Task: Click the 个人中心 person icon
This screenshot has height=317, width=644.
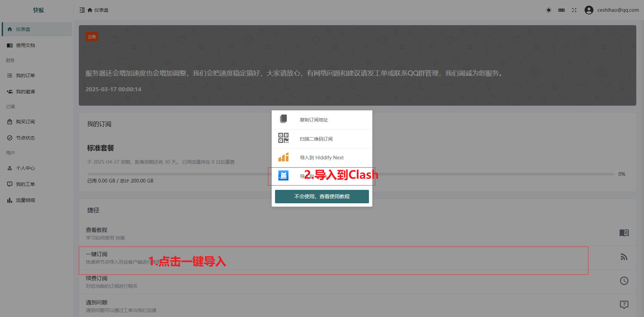Action: pos(10,168)
